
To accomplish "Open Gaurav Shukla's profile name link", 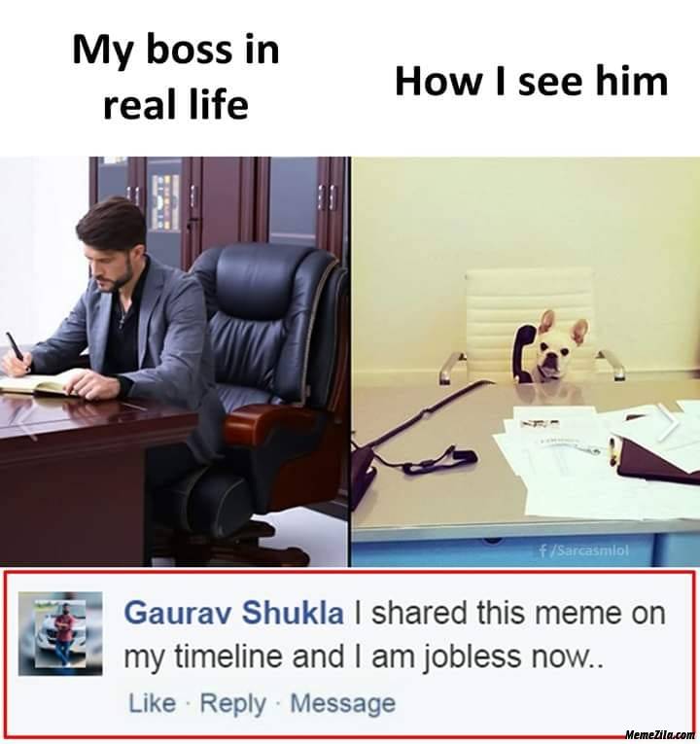I will click(233, 613).
